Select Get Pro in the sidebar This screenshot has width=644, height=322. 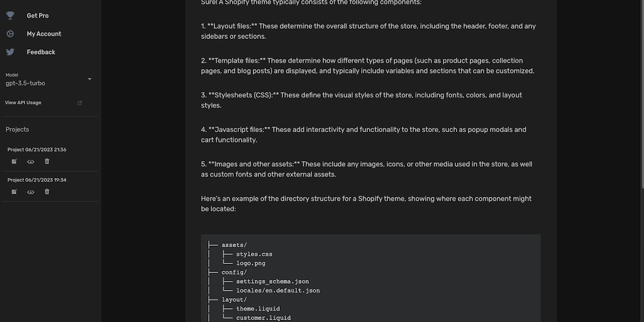click(37, 15)
